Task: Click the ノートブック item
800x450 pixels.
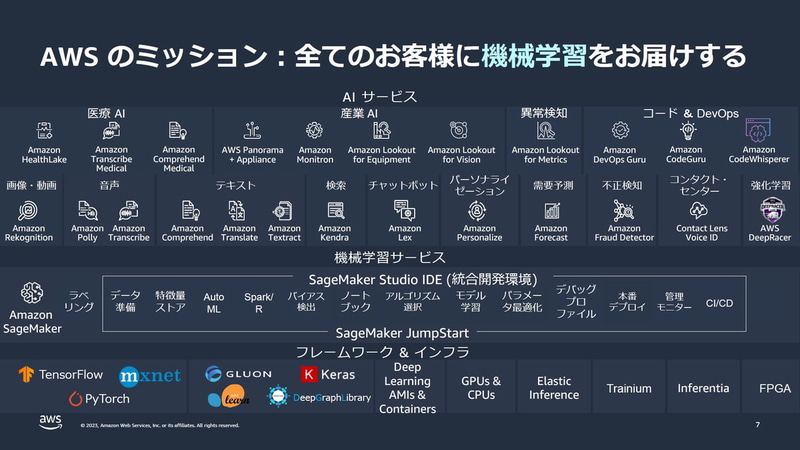Action: (x=355, y=301)
